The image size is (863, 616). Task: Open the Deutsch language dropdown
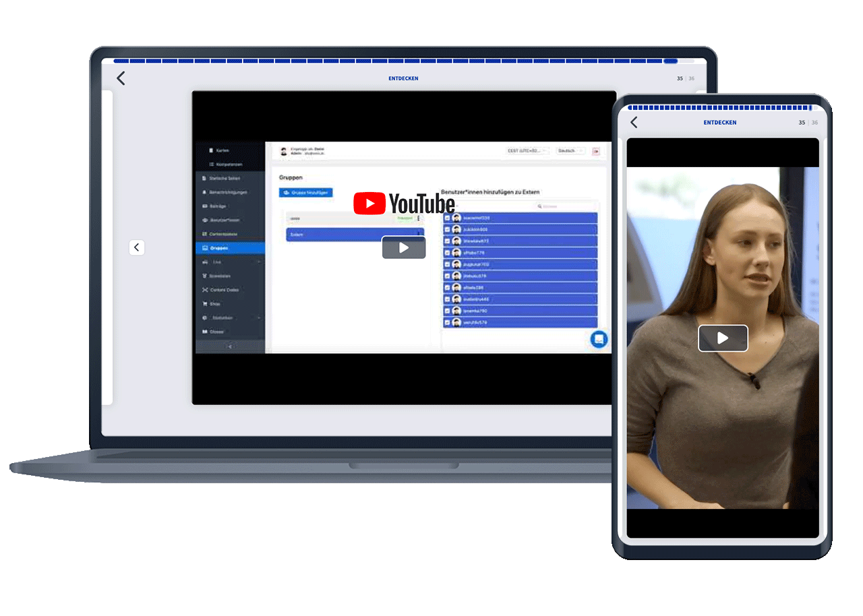[x=570, y=151]
